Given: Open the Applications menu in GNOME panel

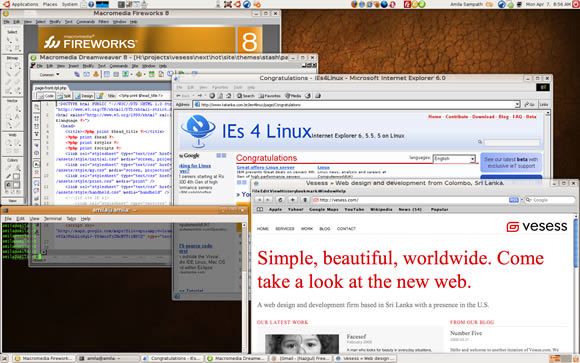Looking at the screenshot, I should [25, 4].
